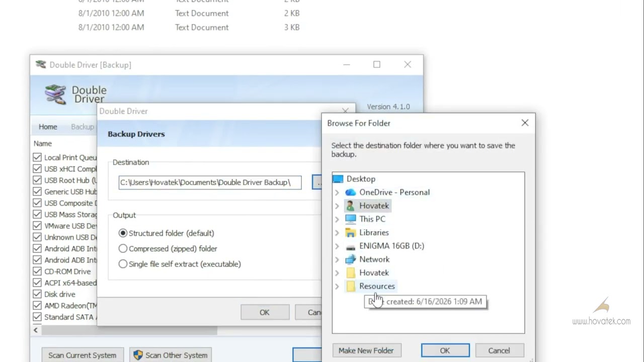Select Resources folder in tree
This screenshot has height=362, width=644.
click(x=377, y=286)
